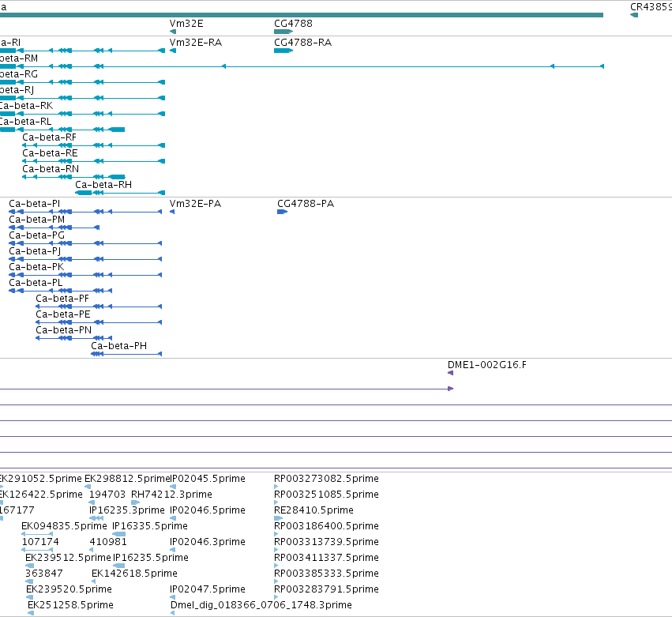This screenshot has height=617, width=672.
Task: Select the CG4788 gene label
Action: point(293,24)
